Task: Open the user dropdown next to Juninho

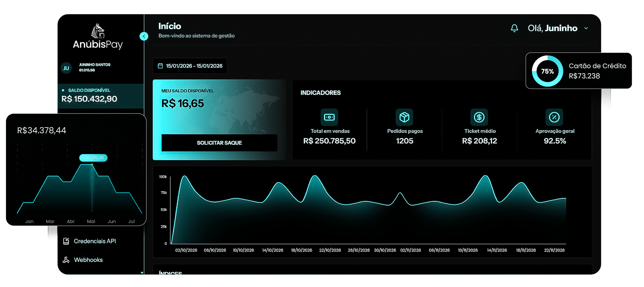Action: pos(586,28)
